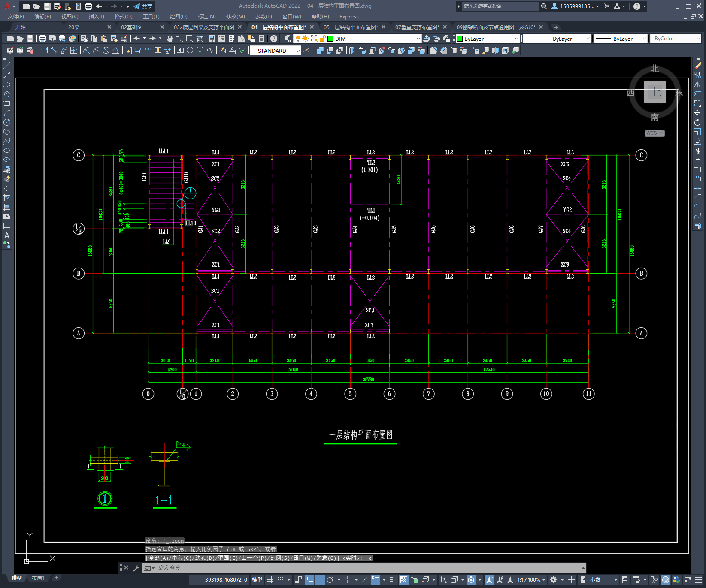Select the Circle draw tool
706x588 pixels.
click(7, 122)
